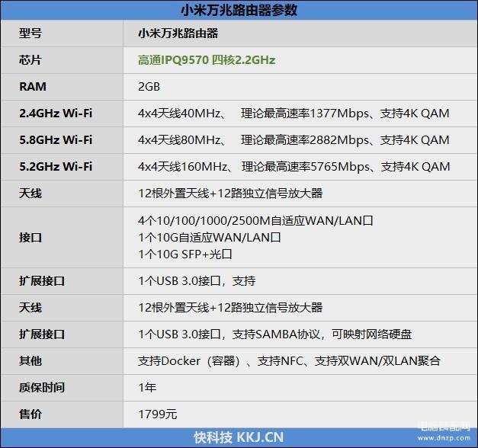Select the 芯片 row label
Screen dimensions: 478x448
(x=30, y=60)
